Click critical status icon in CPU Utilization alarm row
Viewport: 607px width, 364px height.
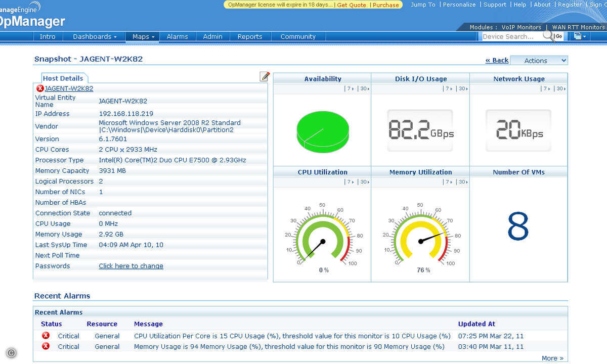click(x=46, y=336)
